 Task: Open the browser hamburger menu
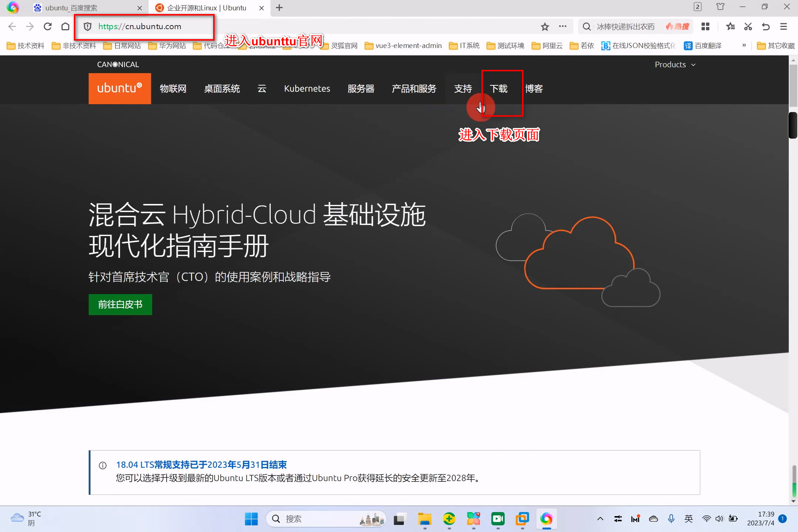click(x=784, y=27)
